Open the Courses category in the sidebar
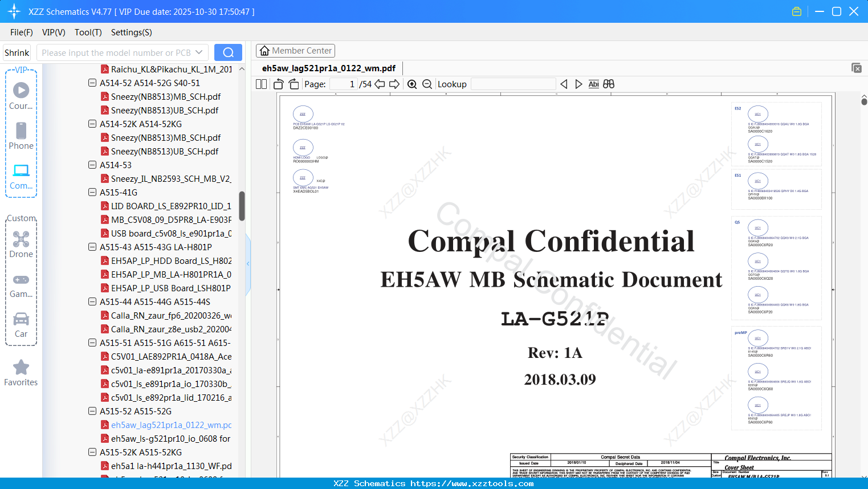The image size is (868, 489). (21, 96)
